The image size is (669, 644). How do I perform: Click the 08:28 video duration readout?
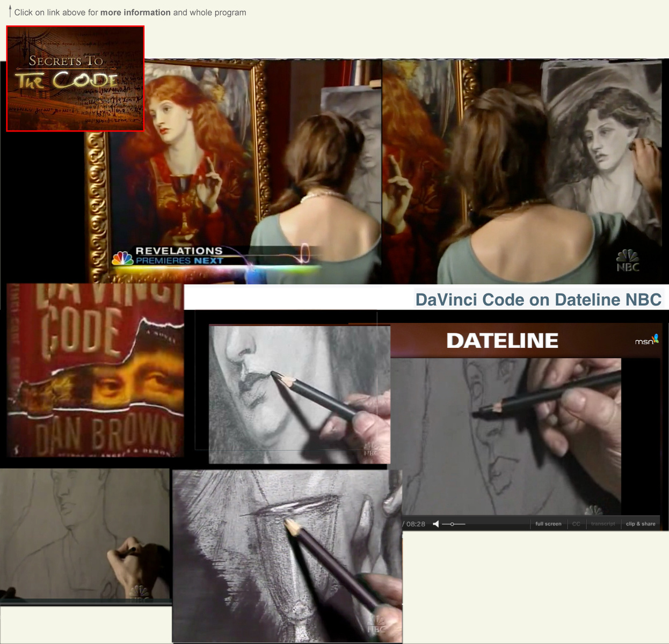[415, 524]
